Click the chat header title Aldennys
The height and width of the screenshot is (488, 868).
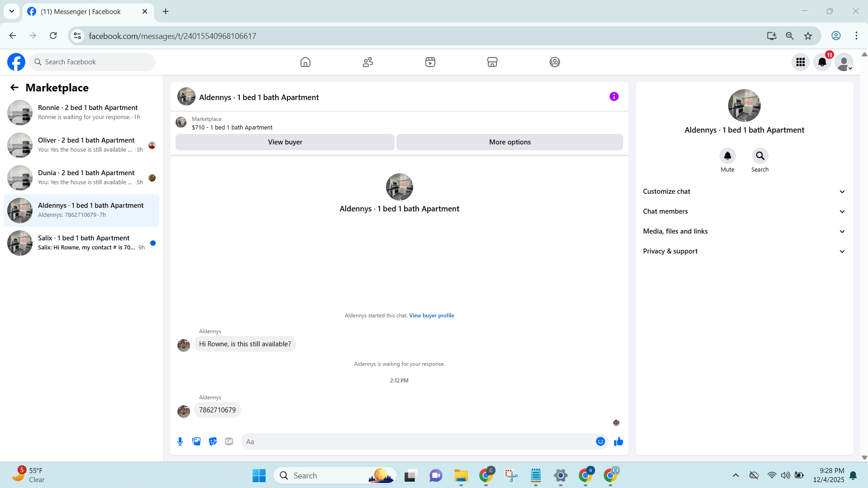click(x=259, y=97)
